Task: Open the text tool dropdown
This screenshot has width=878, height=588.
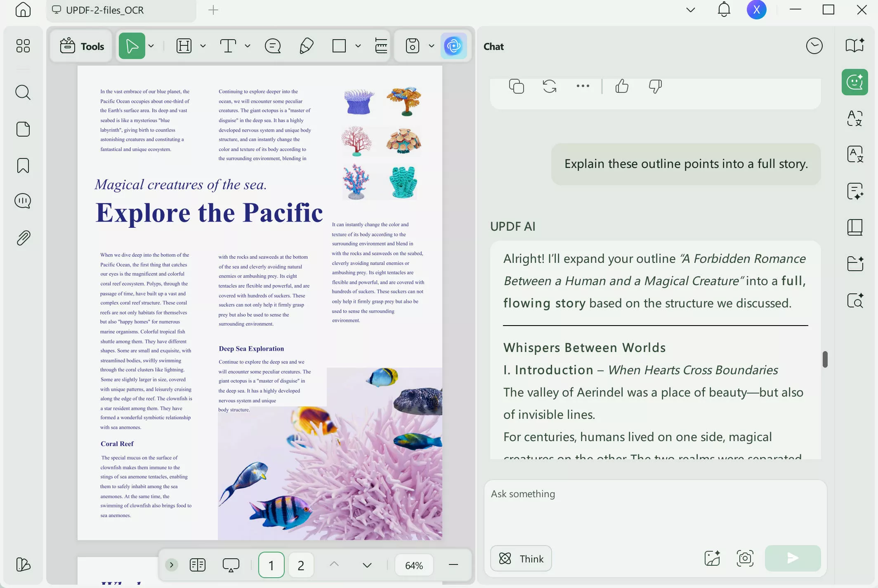Action: 247,46
